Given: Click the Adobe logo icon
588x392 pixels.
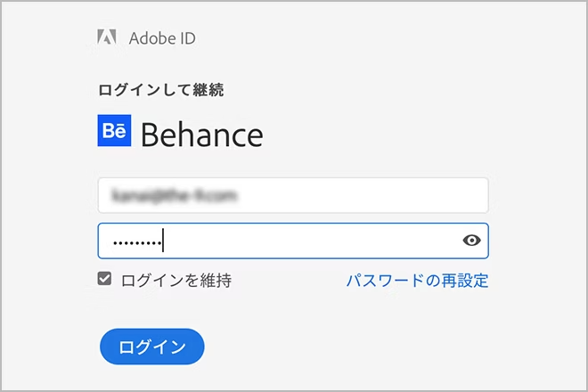Looking at the screenshot, I should (107, 37).
